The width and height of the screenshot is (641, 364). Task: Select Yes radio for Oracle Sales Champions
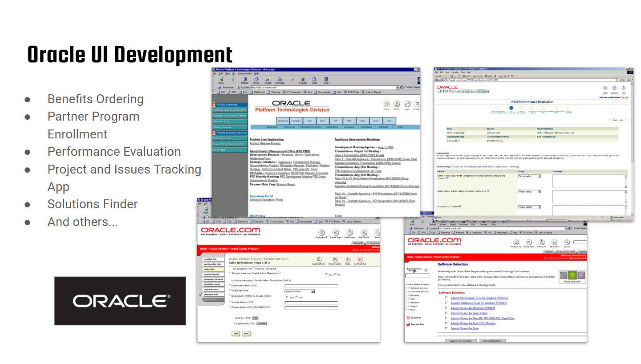327,274
